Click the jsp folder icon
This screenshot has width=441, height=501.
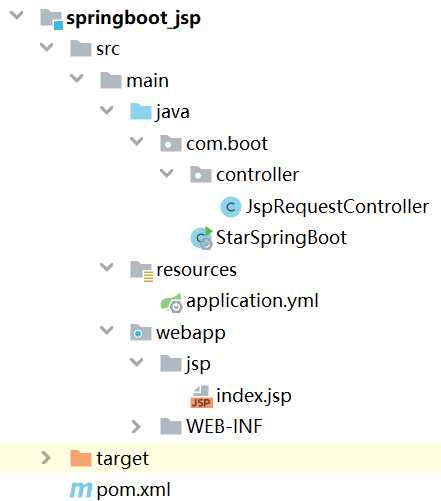(x=171, y=363)
